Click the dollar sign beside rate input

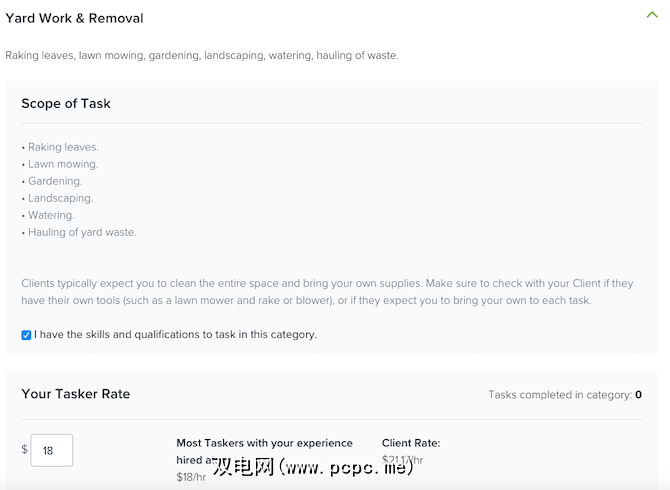click(25, 449)
